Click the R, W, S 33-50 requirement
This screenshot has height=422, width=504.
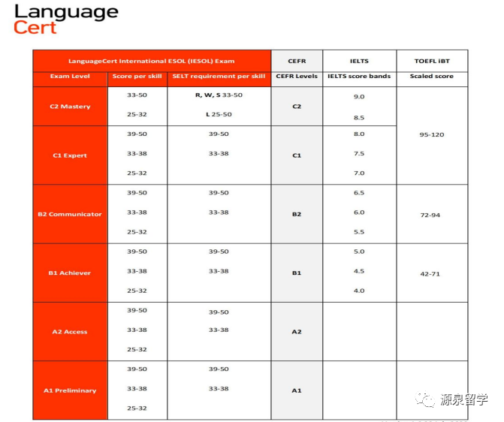219,95
